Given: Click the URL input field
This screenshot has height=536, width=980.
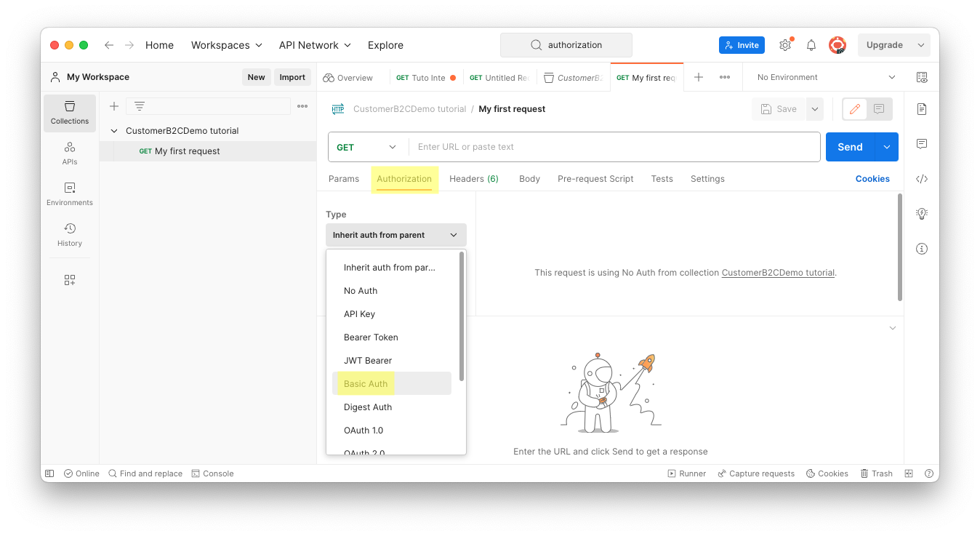Looking at the screenshot, I should click(x=614, y=147).
